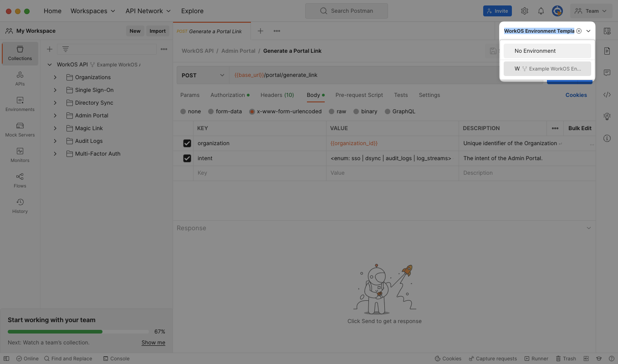The image size is (618, 364).
Task: Switch to the Pre-request Script tab
Action: [x=359, y=95]
